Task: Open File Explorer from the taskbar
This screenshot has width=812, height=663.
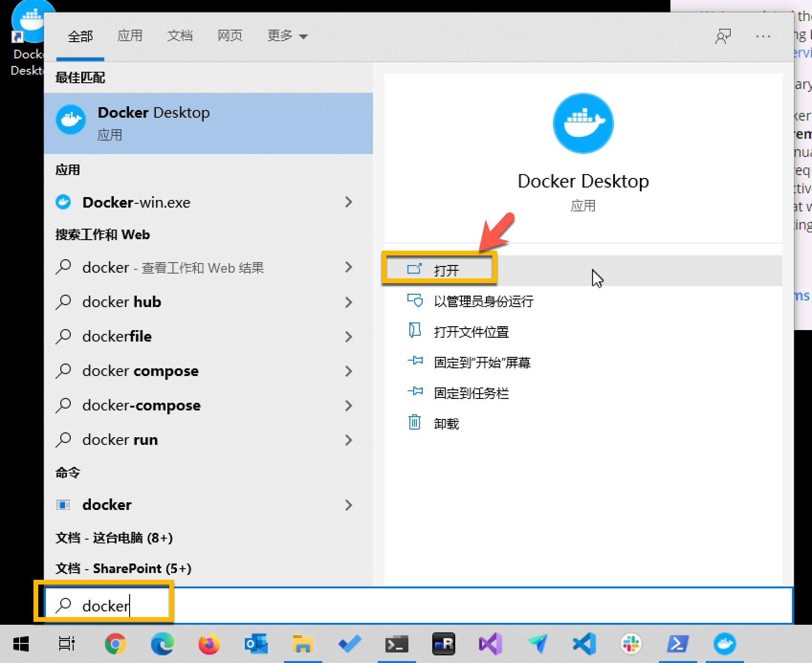Action: point(303,644)
